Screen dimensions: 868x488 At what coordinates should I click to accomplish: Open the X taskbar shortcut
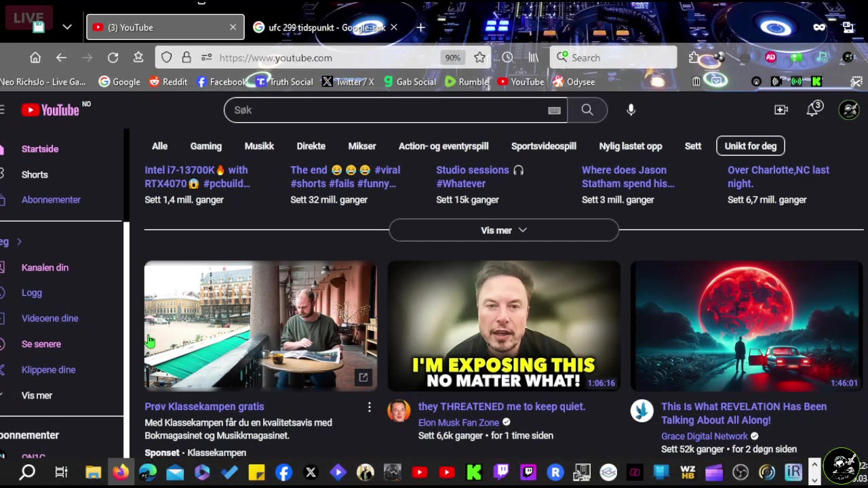(311, 472)
